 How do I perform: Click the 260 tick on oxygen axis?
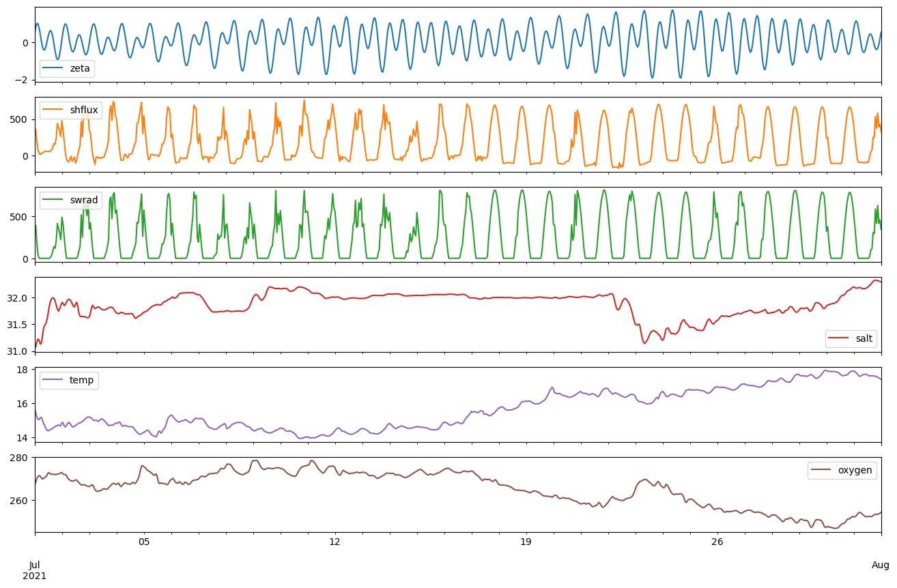[21, 501]
